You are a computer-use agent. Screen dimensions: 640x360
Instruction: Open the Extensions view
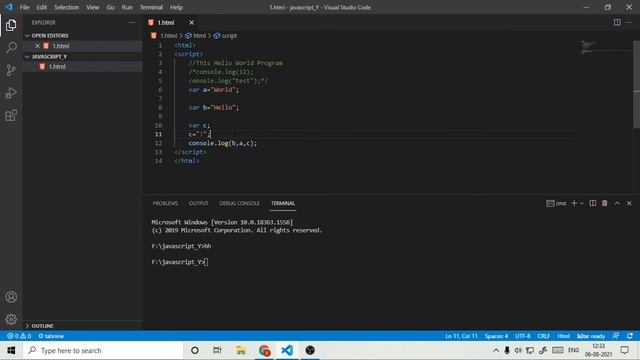click(x=11, y=115)
